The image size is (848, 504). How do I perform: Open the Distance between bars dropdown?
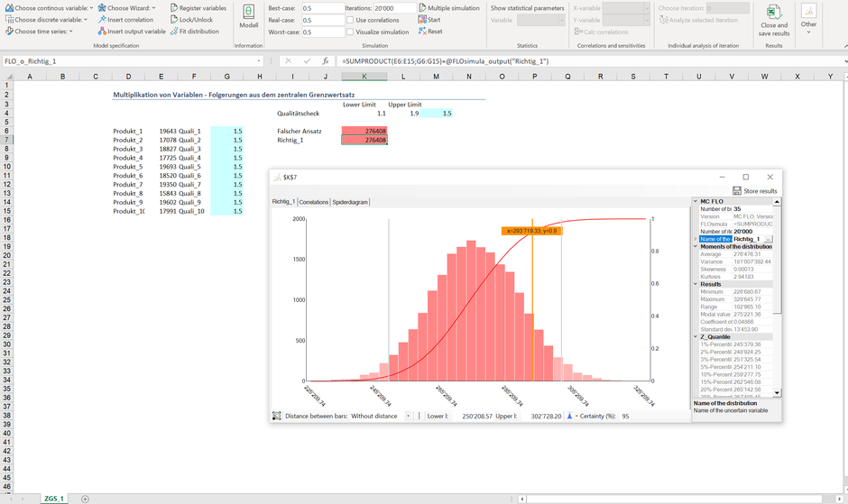click(408, 416)
